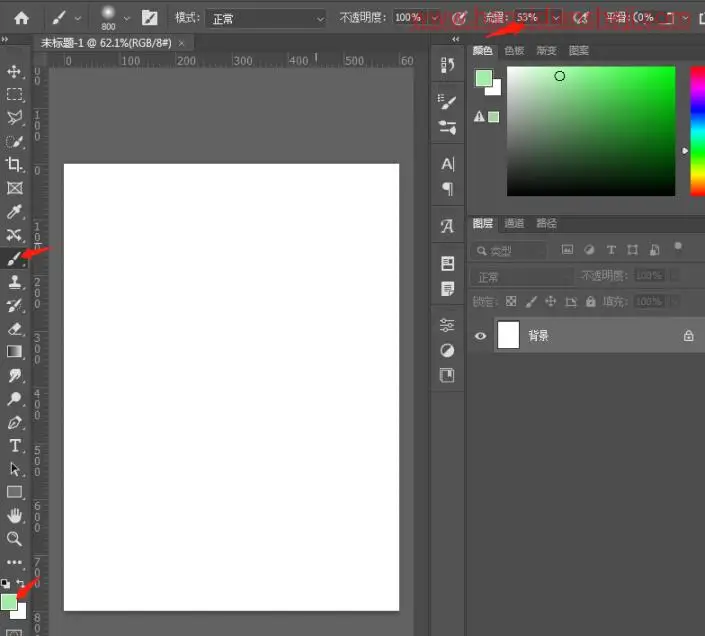Toggle lock image pixels brush icon

click(x=531, y=302)
